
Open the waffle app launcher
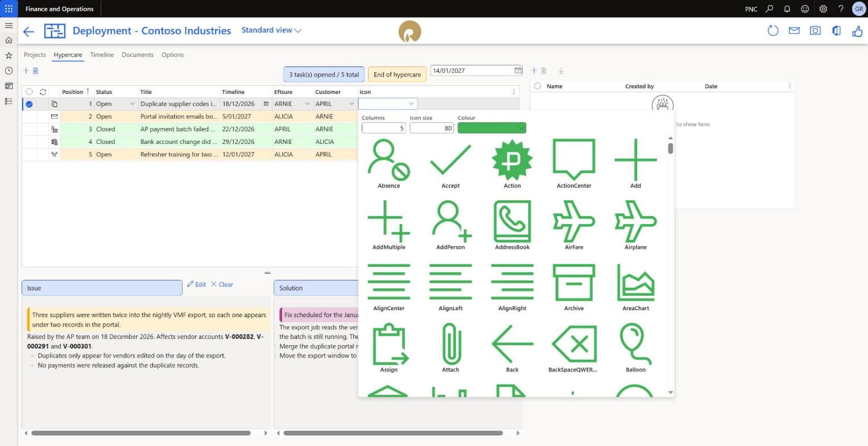9,9
